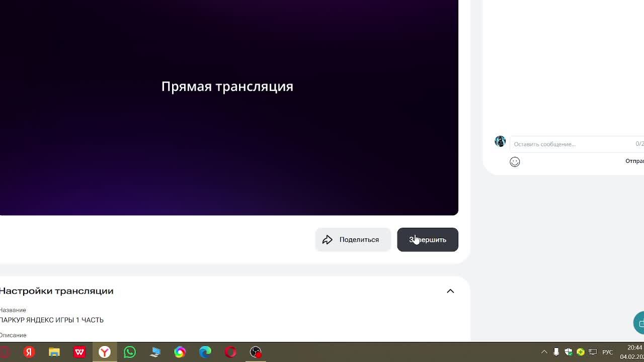Open the teal support chat widget
Viewport: 644px width, 362px height.
point(639,323)
